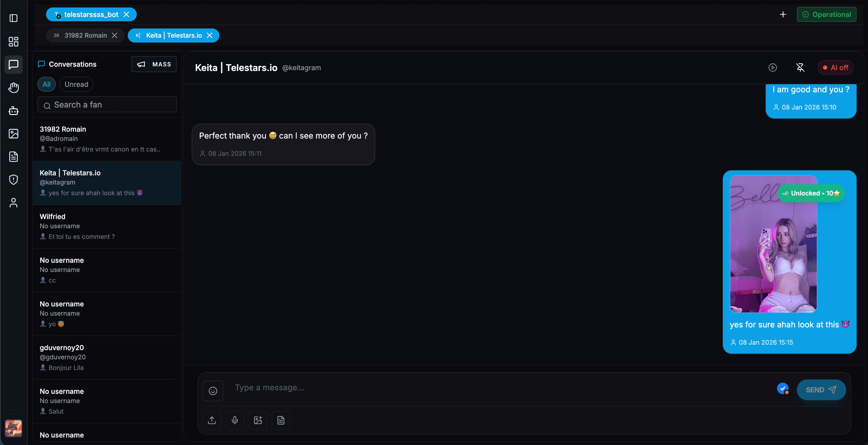868x445 pixels.
Task: Click the SEND button
Action: [821, 390]
